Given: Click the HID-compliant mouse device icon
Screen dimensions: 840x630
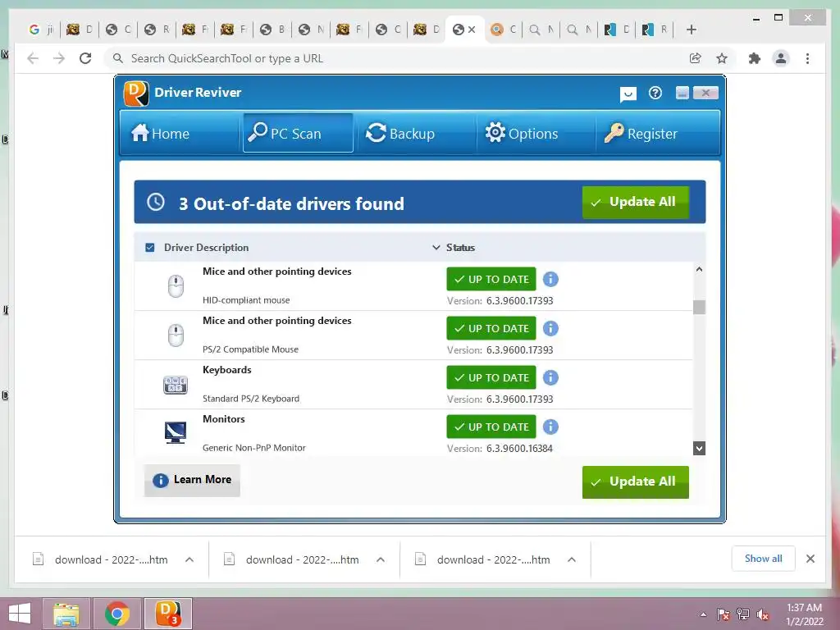Looking at the screenshot, I should tap(176, 286).
